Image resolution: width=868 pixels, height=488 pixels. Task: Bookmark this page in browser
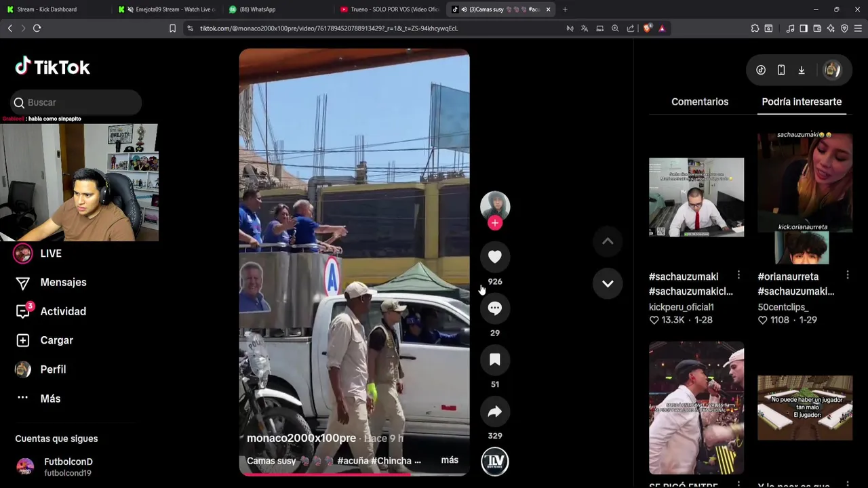[172, 28]
